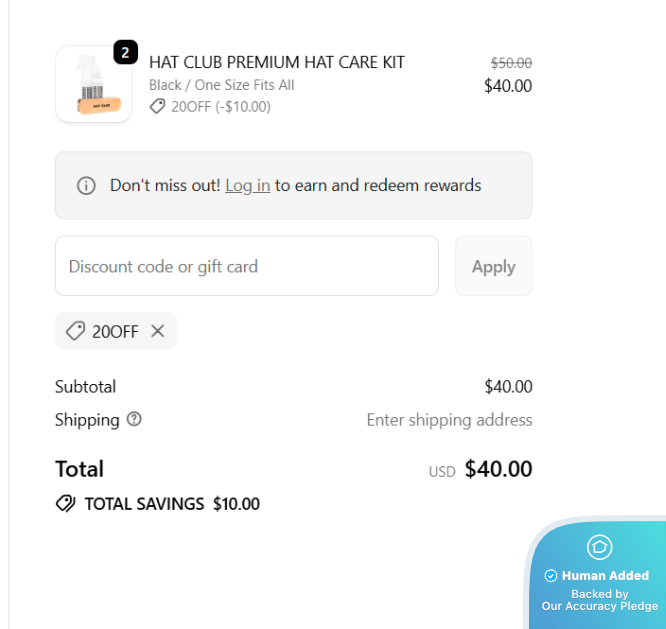This screenshot has width=666, height=629.
Task: Click the Hat Club Premium Hat Care Kit title
Action: (x=276, y=62)
